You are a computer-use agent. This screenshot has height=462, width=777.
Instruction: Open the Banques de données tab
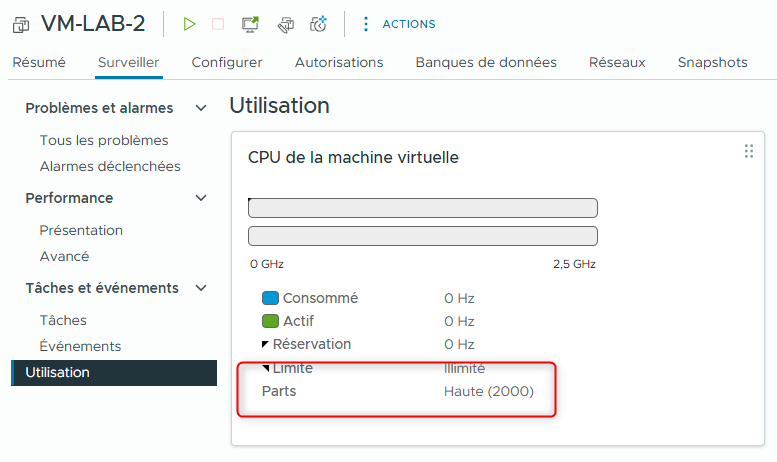486,62
